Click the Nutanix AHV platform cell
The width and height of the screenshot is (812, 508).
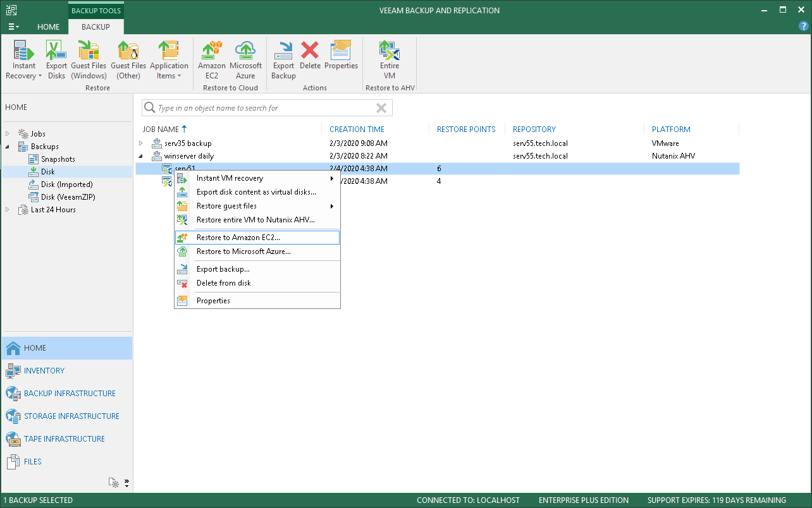pyautogui.click(x=672, y=156)
